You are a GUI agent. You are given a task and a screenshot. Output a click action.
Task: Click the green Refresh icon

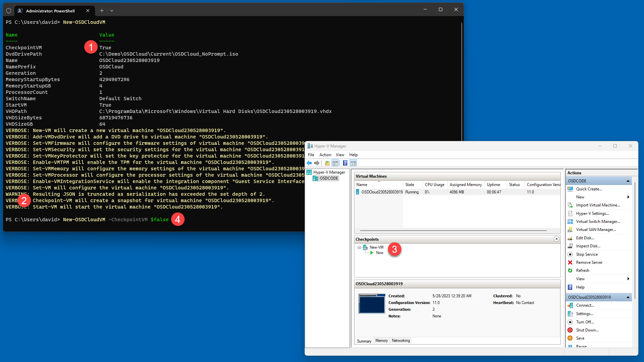(x=570, y=270)
